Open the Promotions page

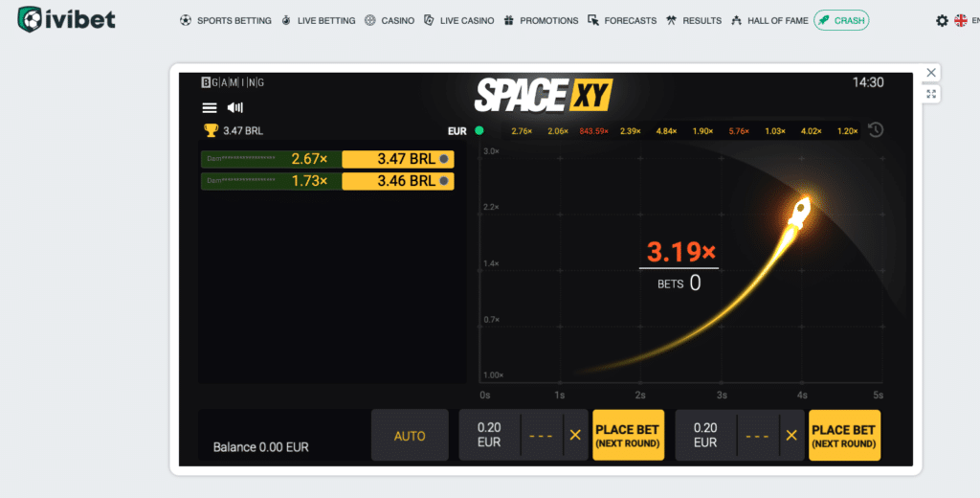pyautogui.click(x=541, y=21)
